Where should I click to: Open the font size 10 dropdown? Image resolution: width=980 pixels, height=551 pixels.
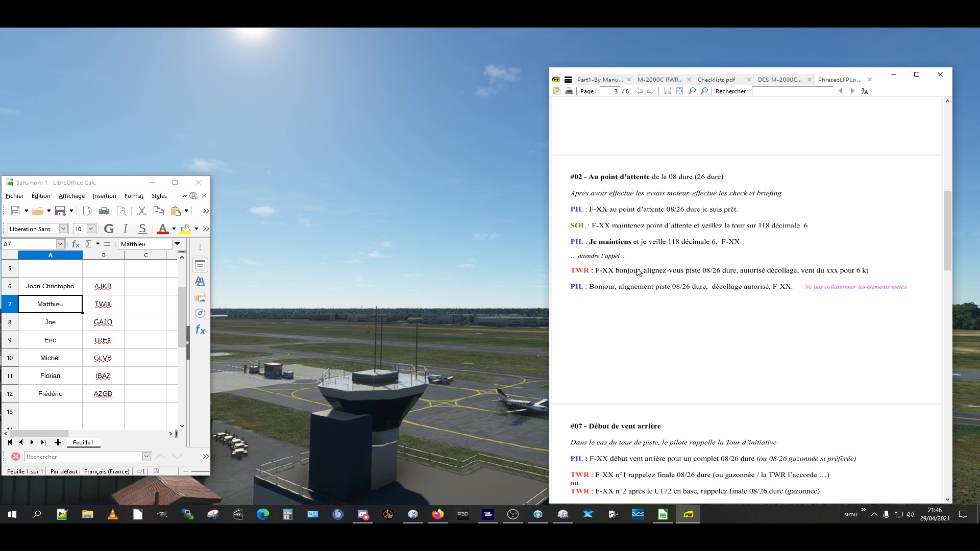point(91,229)
